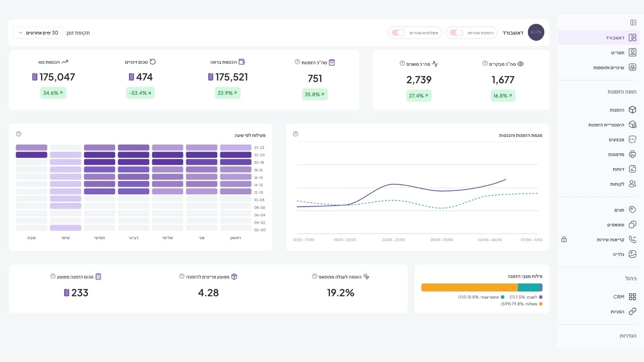Toggle the closed orders (הזמנות סגורות) switch
644x362 pixels.
[x=456, y=33]
